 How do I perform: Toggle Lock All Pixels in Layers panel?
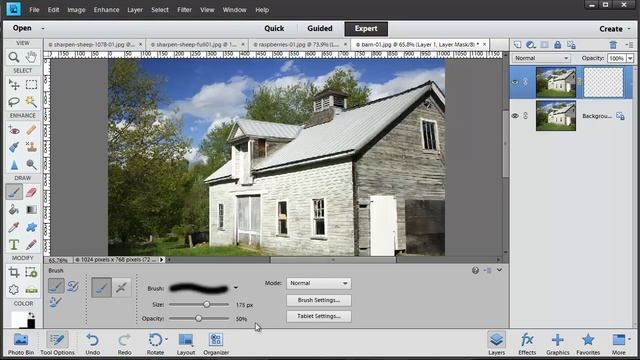(x=557, y=44)
